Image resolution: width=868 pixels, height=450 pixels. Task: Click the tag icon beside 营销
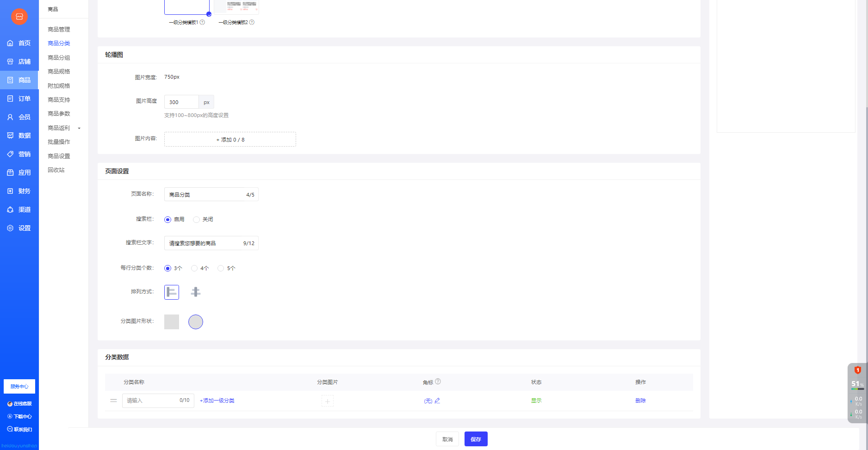click(x=10, y=154)
